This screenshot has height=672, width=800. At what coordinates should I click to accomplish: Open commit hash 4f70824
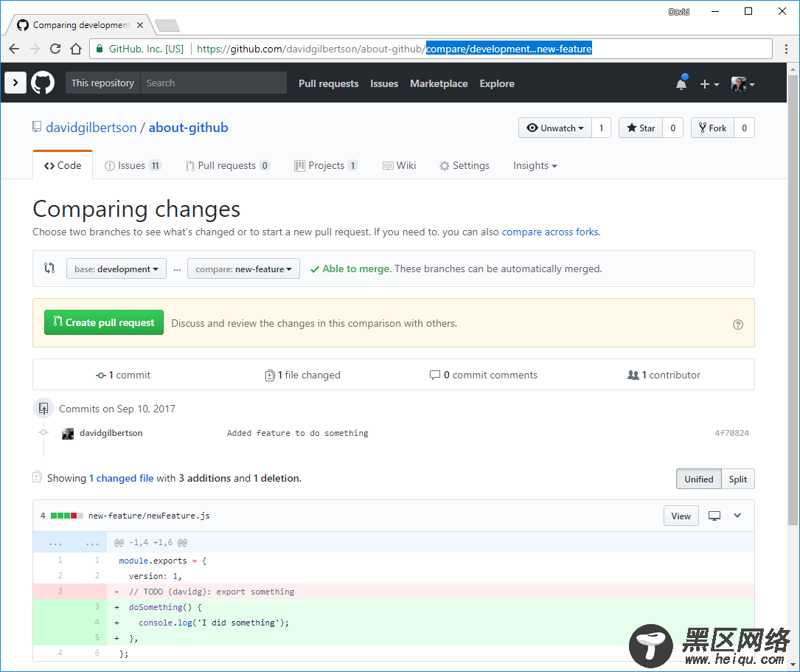click(x=731, y=433)
